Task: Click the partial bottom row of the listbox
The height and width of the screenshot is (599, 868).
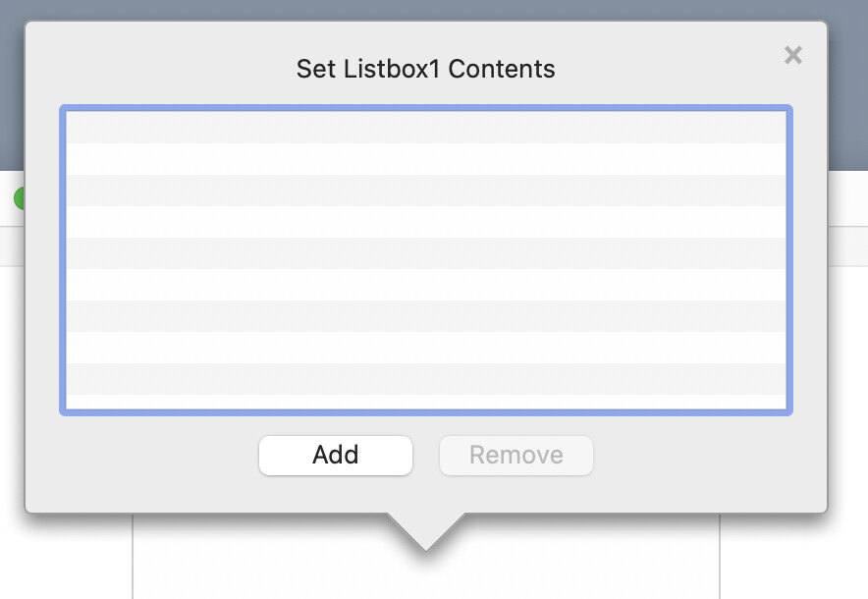Action: (x=426, y=402)
